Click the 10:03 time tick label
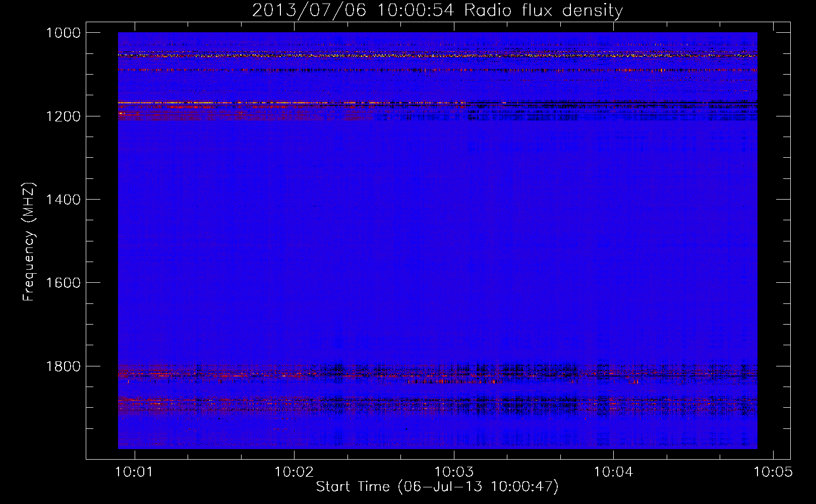Image resolution: width=816 pixels, height=504 pixels. 454,472
